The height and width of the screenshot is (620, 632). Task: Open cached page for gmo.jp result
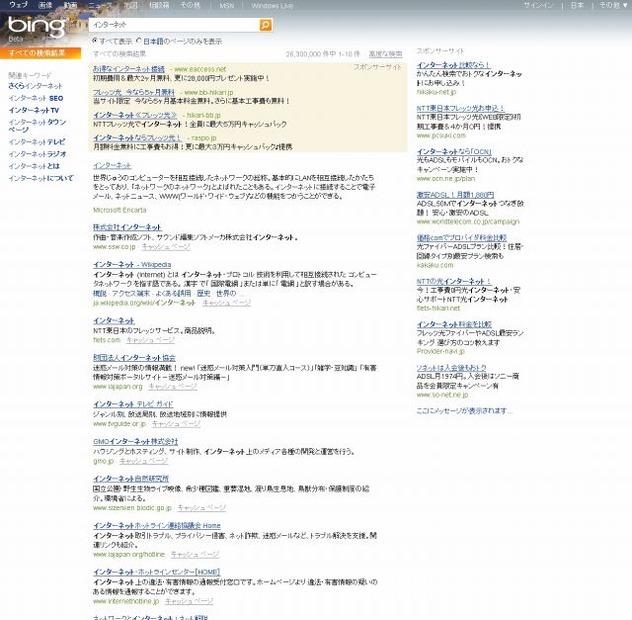coord(143,461)
